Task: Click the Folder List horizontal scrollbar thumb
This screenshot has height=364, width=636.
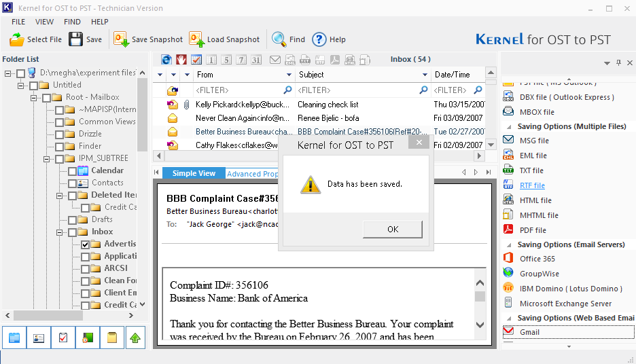Action: pyautogui.click(x=48, y=315)
